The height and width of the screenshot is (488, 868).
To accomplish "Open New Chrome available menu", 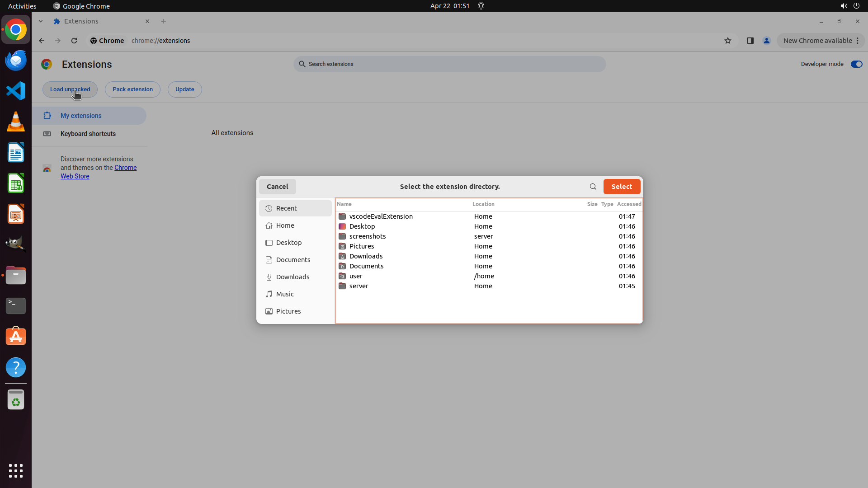I will coord(821,41).
